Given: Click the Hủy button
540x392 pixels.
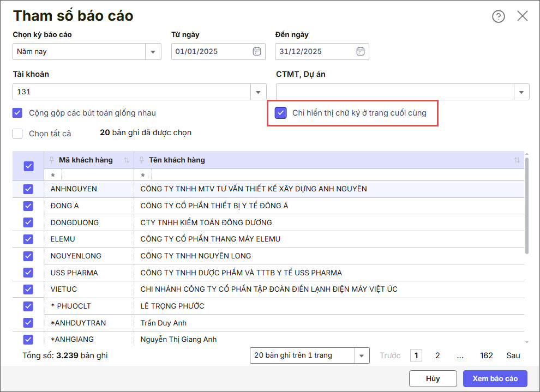Looking at the screenshot, I should pyautogui.click(x=433, y=378).
